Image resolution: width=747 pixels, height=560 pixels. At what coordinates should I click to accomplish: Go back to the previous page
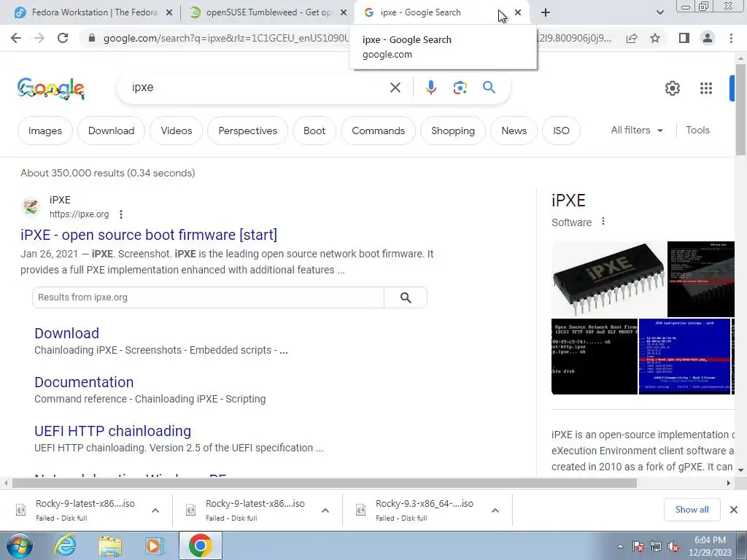(16, 38)
